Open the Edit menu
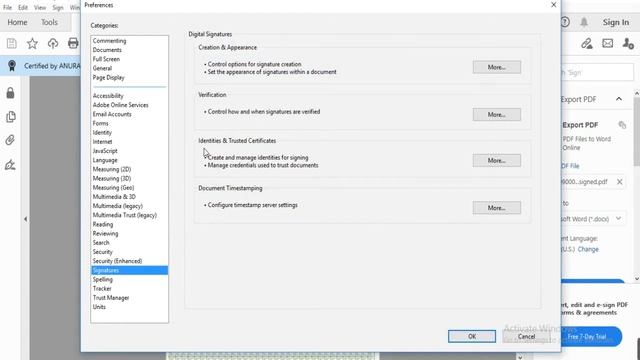This screenshot has width=640, height=360. [x=23, y=7]
